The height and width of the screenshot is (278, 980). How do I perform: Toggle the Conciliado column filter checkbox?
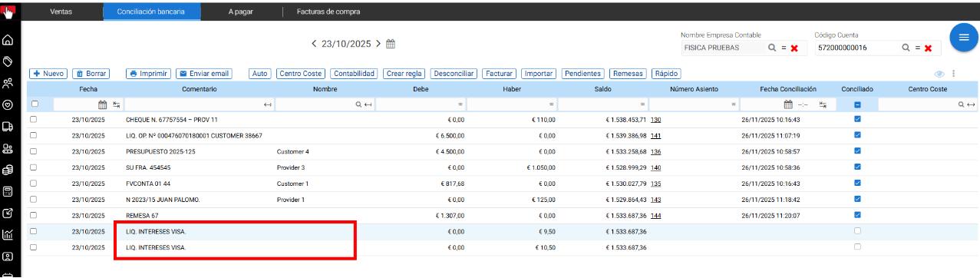857,104
